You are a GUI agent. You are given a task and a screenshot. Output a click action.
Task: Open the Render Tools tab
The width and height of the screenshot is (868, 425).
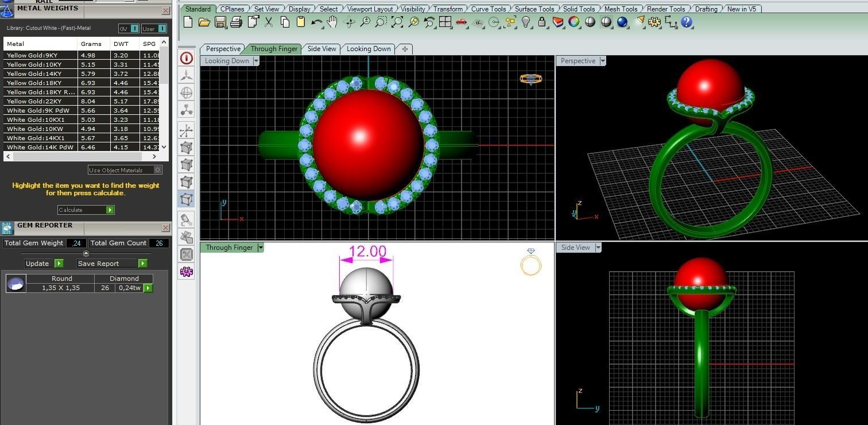(x=666, y=9)
